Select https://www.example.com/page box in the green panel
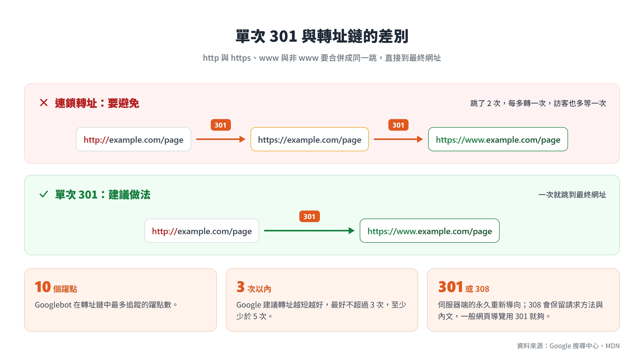 point(429,231)
